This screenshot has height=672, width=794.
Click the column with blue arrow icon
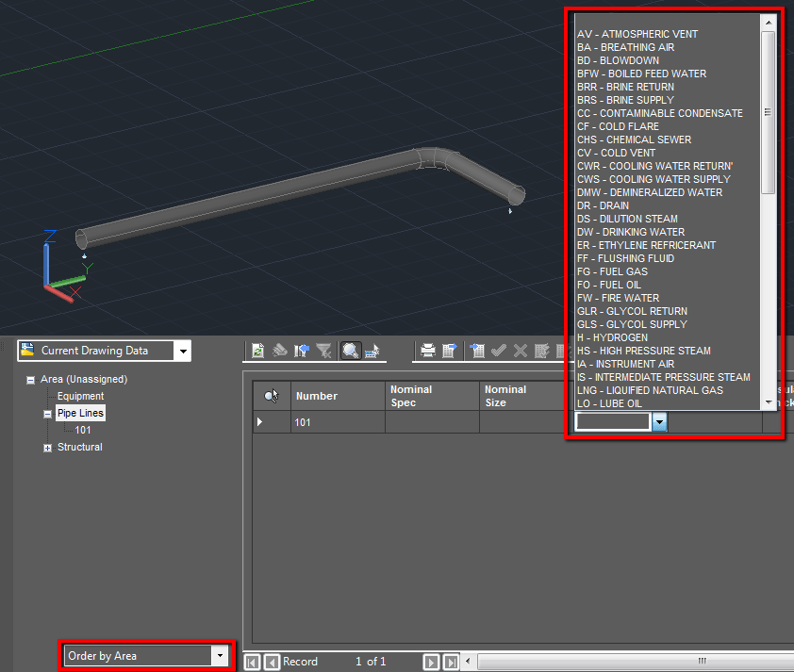[x=302, y=351]
